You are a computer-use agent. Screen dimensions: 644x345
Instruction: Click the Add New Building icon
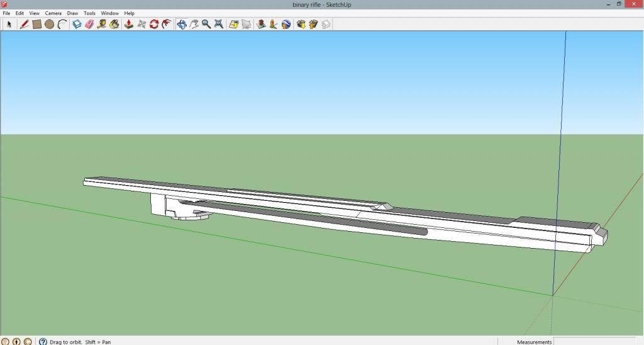(261, 25)
